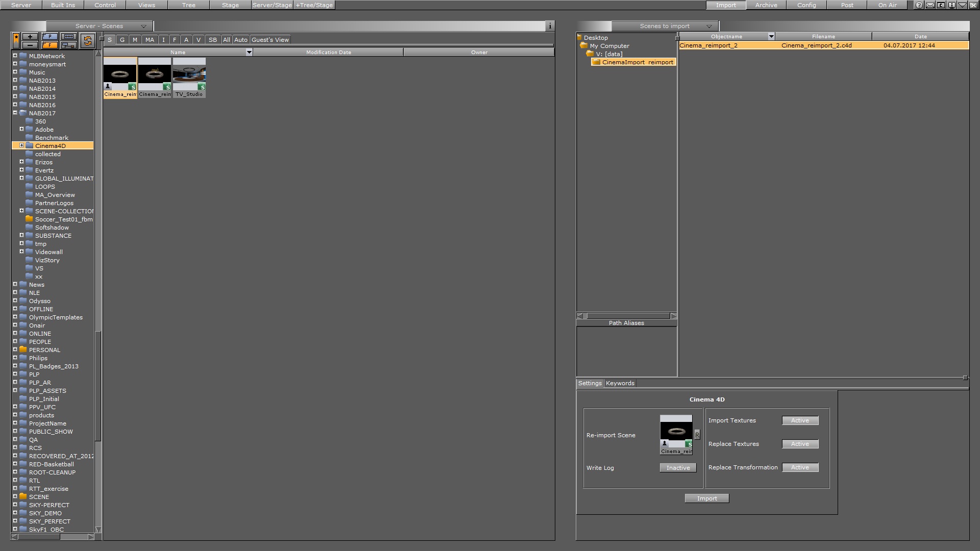Click the Import toolbar icon top-right

(x=726, y=5)
